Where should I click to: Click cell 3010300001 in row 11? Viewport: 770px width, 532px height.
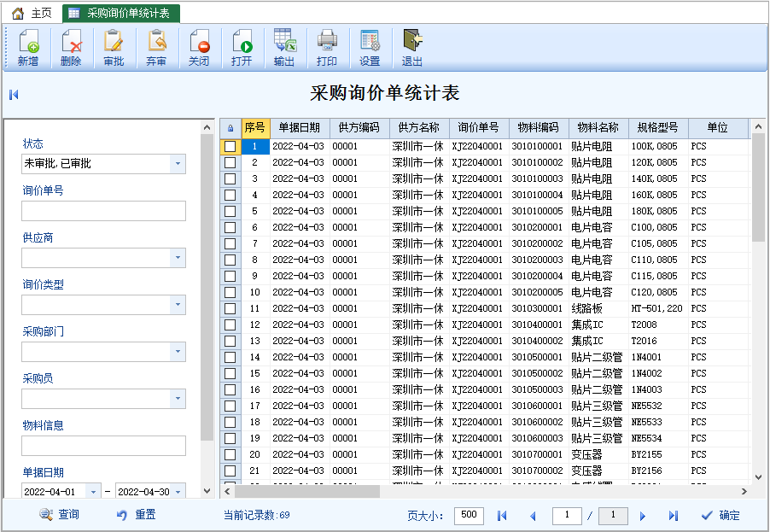click(537, 308)
